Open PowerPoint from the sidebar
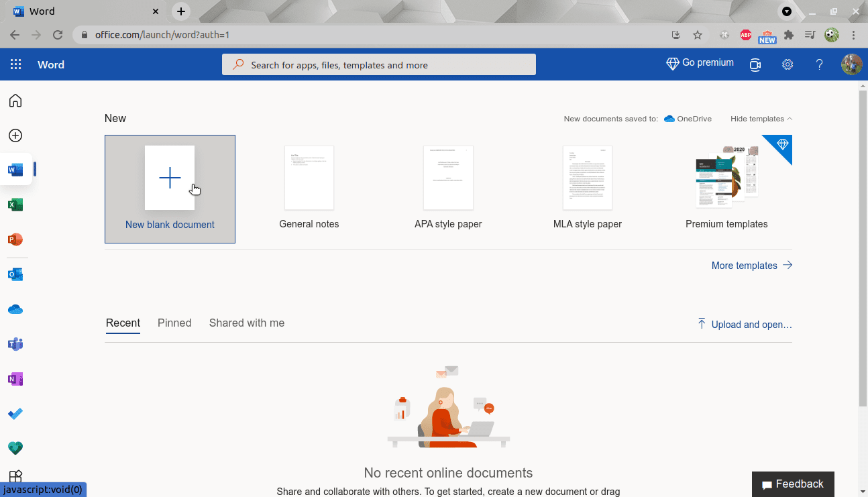 (15, 239)
